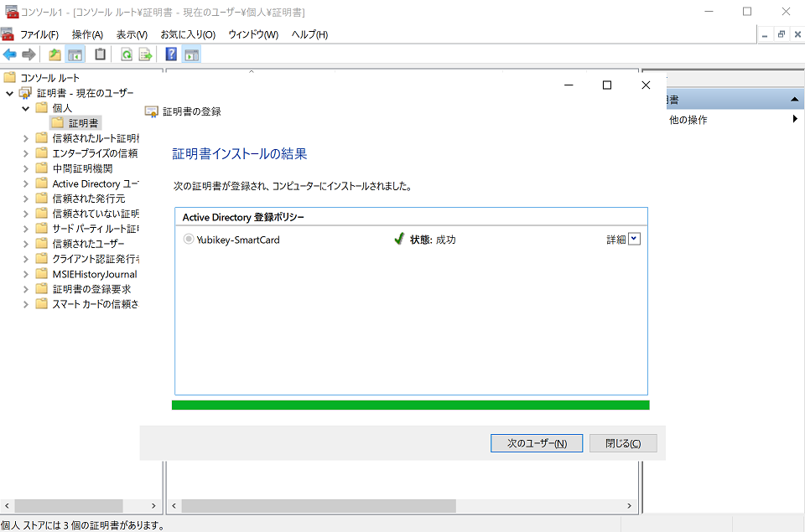
Task: Open the 操作(A) menu
Action: click(x=87, y=34)
